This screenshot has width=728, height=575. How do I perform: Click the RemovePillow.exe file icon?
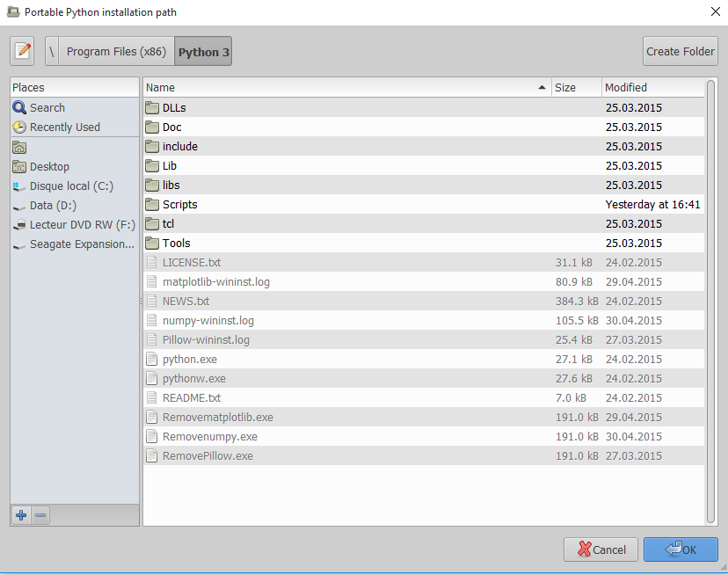(151, 456)
